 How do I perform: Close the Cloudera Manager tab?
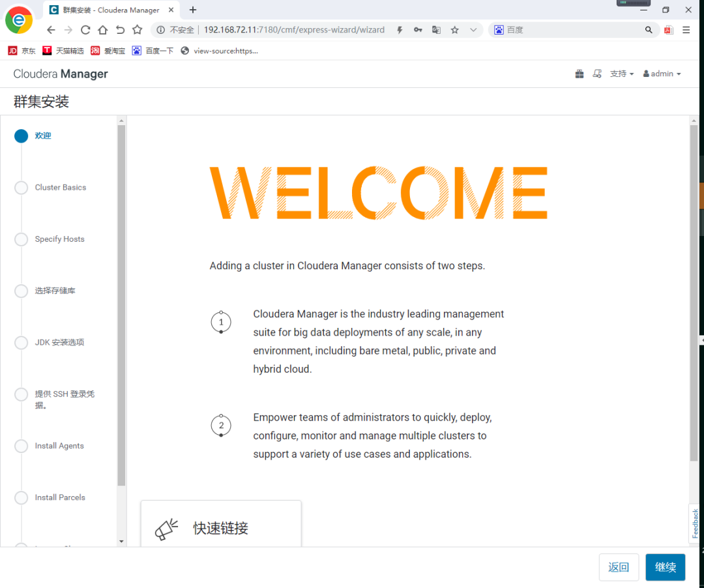coord(171,10)
